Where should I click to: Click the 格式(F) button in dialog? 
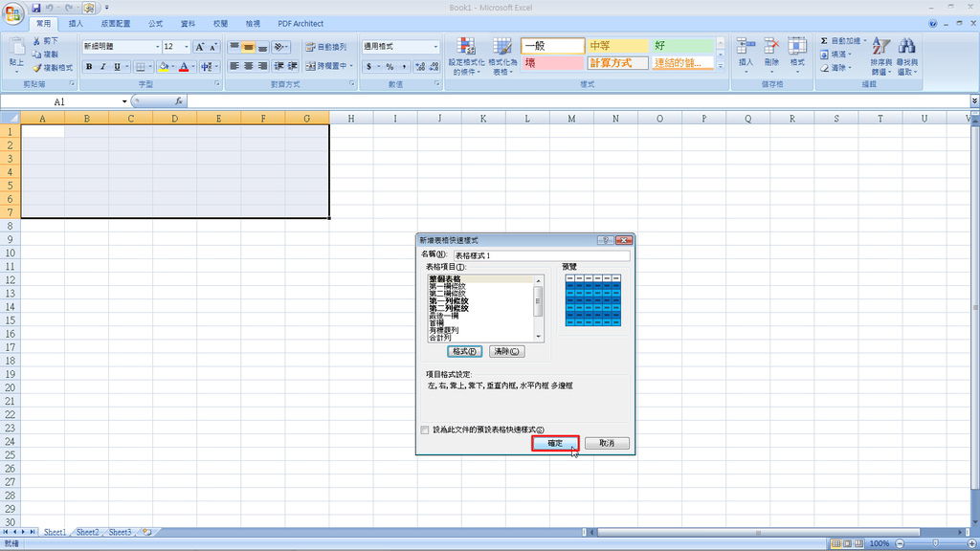pos(464,352)
